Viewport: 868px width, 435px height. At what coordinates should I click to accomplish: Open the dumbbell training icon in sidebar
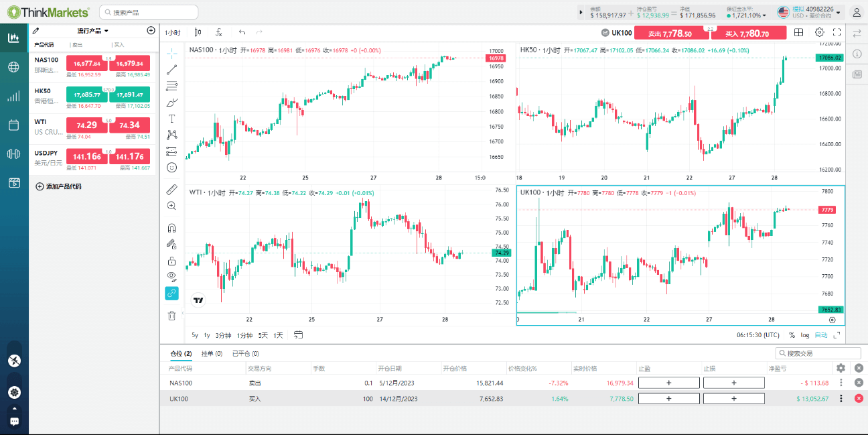(x=13, y=153)
